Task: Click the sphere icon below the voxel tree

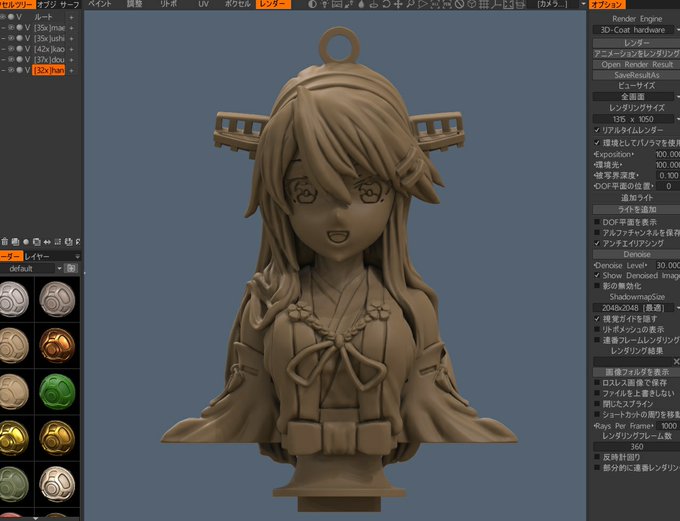Action: (x=26, y=242)
